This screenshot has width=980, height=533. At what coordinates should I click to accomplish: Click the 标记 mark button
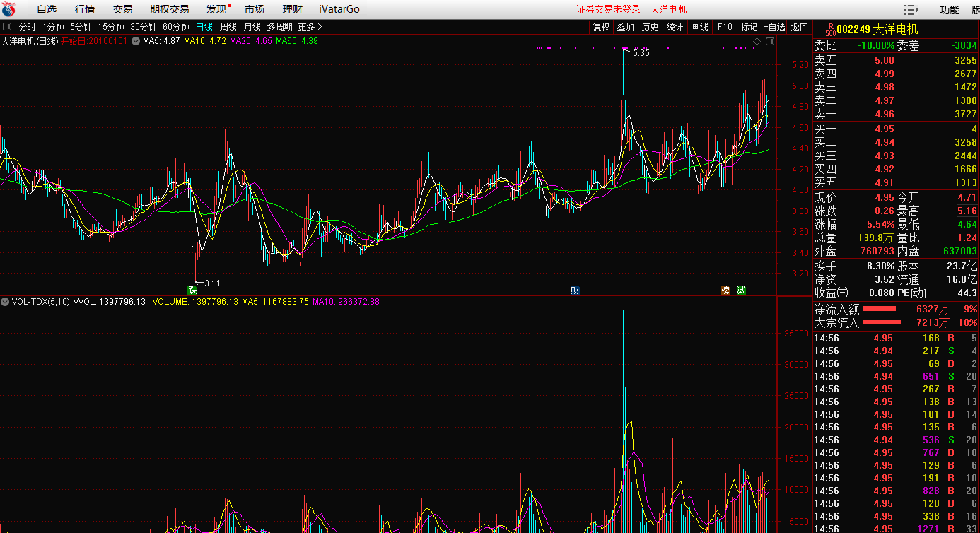[x=749, y=27]
